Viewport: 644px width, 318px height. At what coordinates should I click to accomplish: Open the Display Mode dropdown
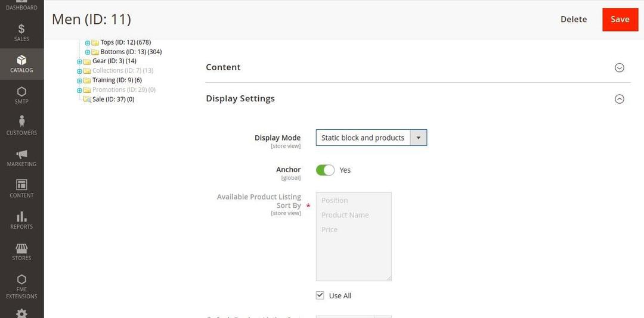[x=371, y=138]
